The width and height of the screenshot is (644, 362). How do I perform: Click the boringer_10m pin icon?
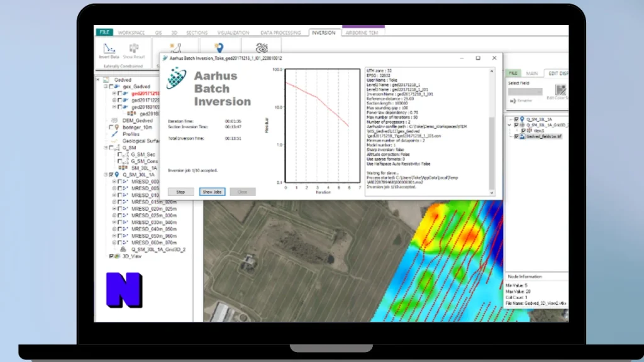[117, 127]
